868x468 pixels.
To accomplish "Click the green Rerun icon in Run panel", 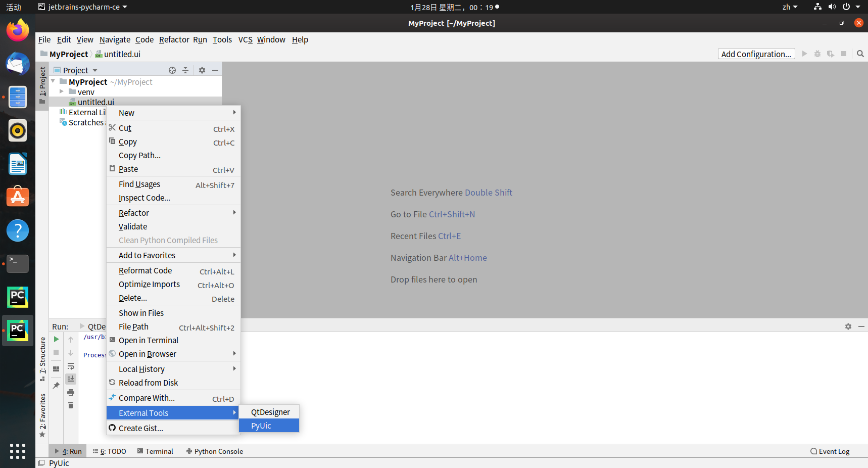I will [x=57, y=339].
